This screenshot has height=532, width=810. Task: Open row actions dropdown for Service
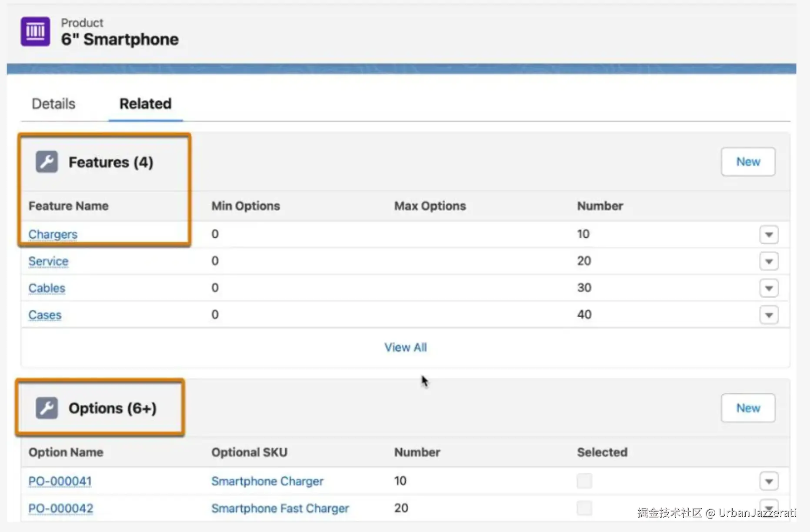(x=768, y=262)
